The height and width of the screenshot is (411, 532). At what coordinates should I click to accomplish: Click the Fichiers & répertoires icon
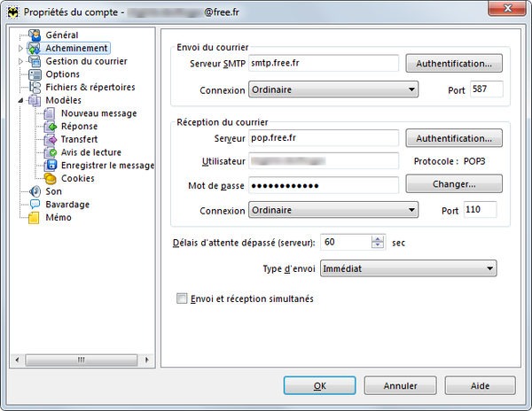tap(35, 87)
